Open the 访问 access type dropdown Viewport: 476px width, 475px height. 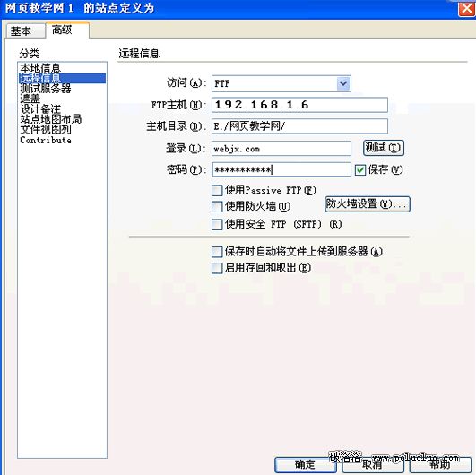281,83
